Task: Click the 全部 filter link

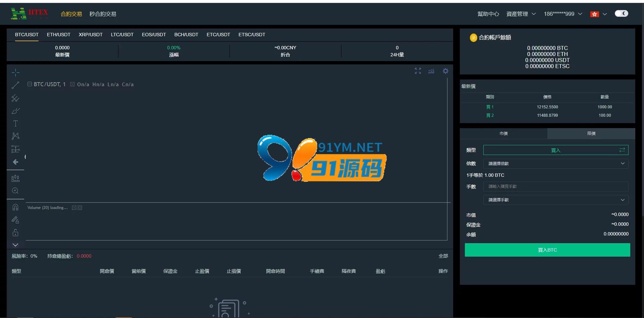Action: (x=443, y=256)
